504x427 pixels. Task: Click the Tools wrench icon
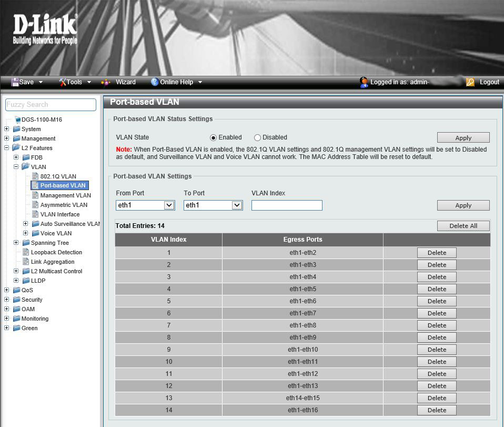coord(63,82)
